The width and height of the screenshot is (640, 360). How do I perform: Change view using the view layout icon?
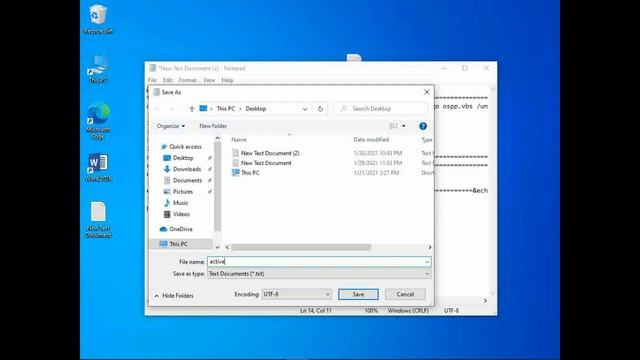point(393,126)
